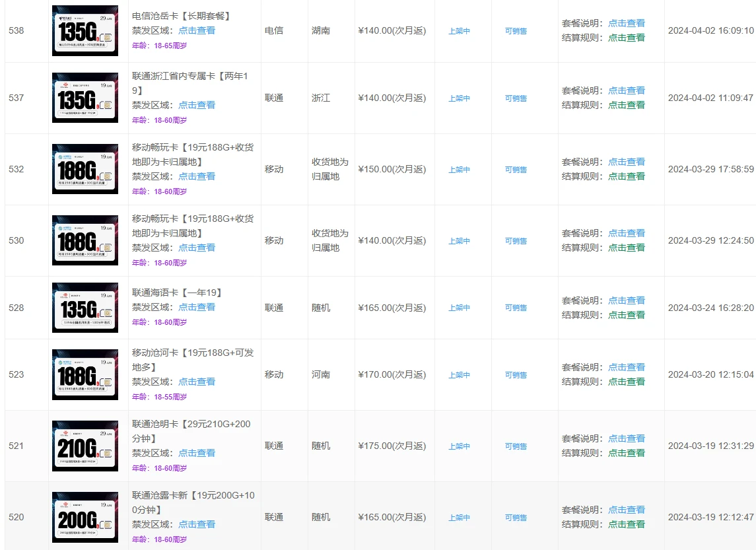Click 可销售 status in row 520
Screen dimensions: 756x550
[516, 518]
